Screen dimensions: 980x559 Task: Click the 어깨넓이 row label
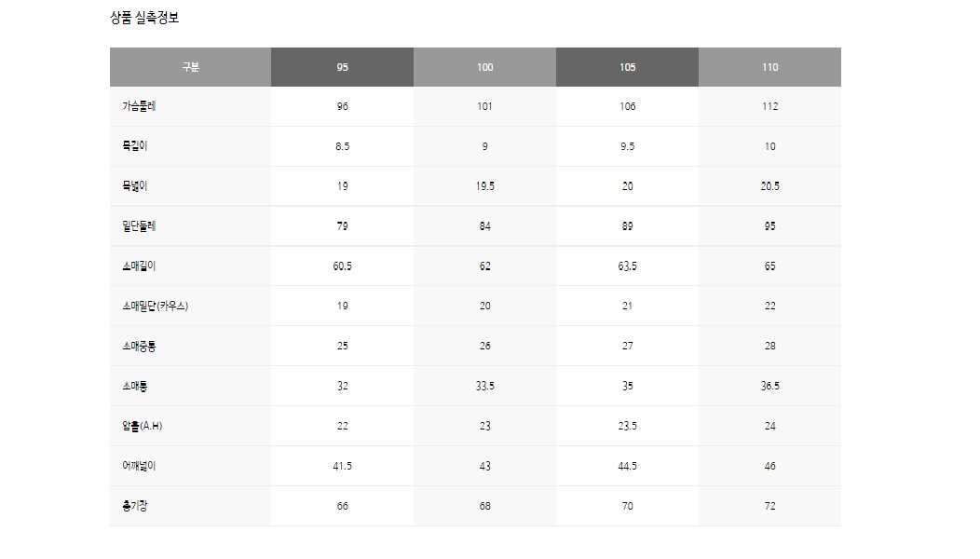(139, 466)
